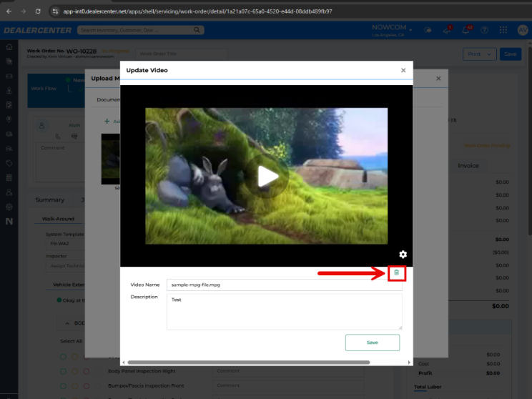The image size is (532, 399).
Task: Click into the Description text area
Action: 285,312
